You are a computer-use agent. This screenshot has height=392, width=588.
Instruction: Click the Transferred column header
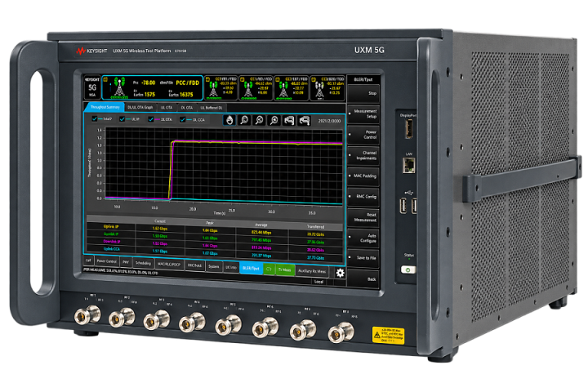315,226
